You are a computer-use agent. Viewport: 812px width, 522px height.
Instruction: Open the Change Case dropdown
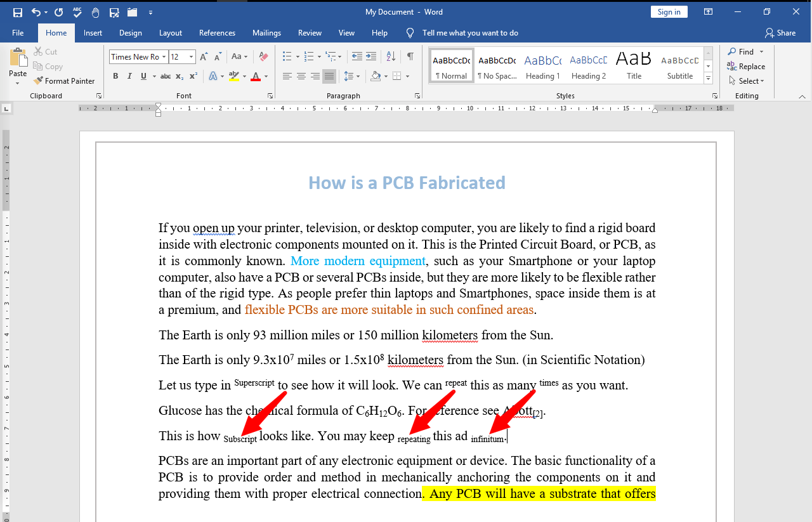tap(239, 56)
